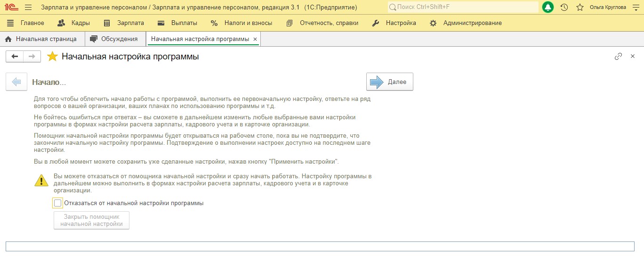
Task: Click the Начало... heading text
Action: [x=49, y=82]
